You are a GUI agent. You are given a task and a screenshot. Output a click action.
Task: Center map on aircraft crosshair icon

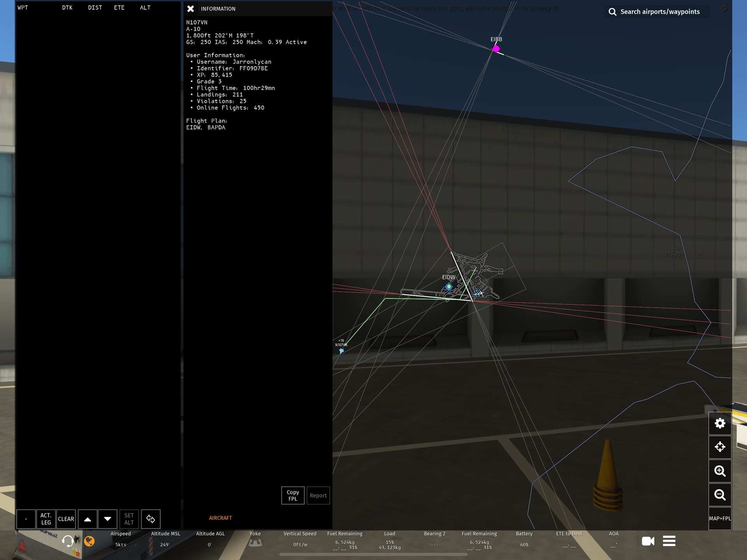(720, 447)
